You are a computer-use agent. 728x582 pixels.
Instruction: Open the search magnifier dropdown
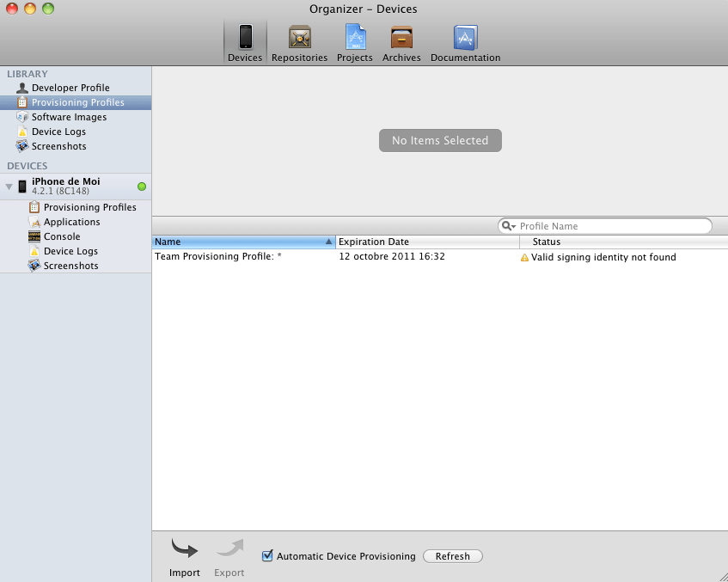click(508, 226)
